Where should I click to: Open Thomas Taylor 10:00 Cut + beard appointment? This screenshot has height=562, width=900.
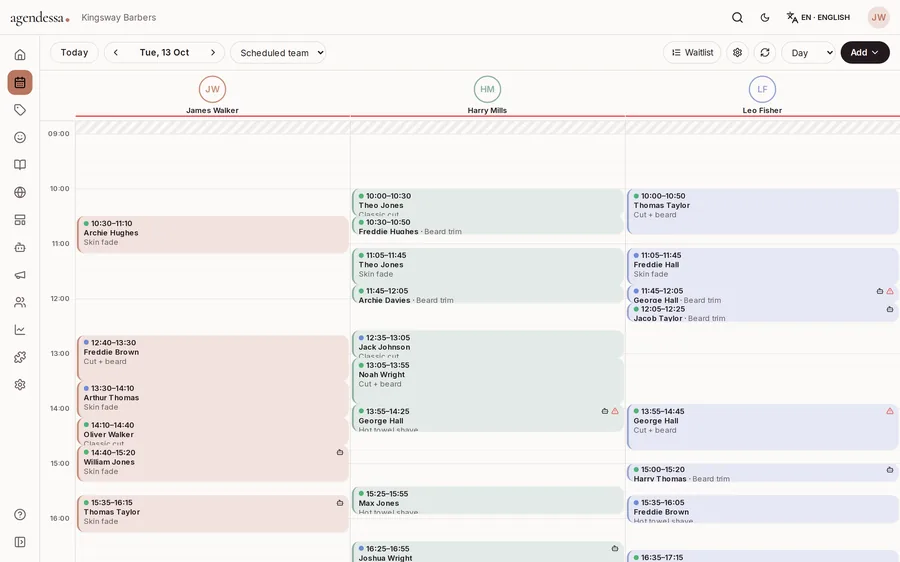pyautogui.click(x=762, y=211)
